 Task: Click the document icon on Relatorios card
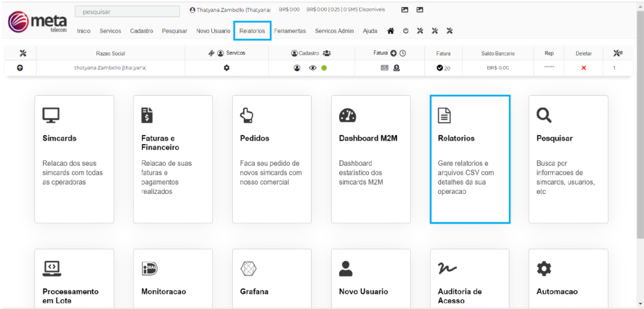(444, 116)
